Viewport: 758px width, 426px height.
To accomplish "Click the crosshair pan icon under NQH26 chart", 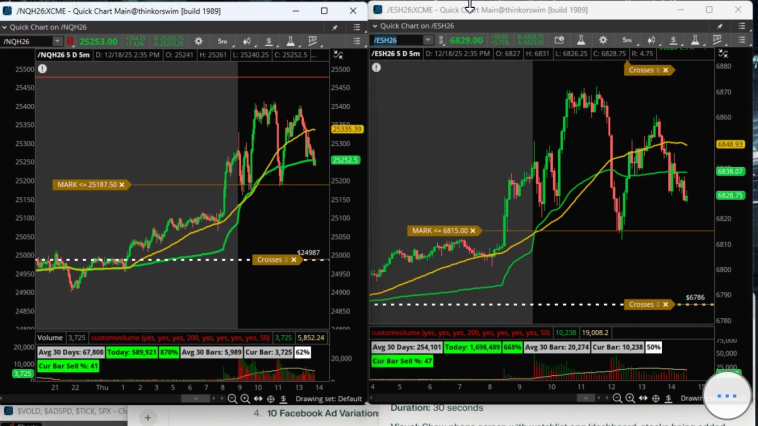I will click(271, 399).
